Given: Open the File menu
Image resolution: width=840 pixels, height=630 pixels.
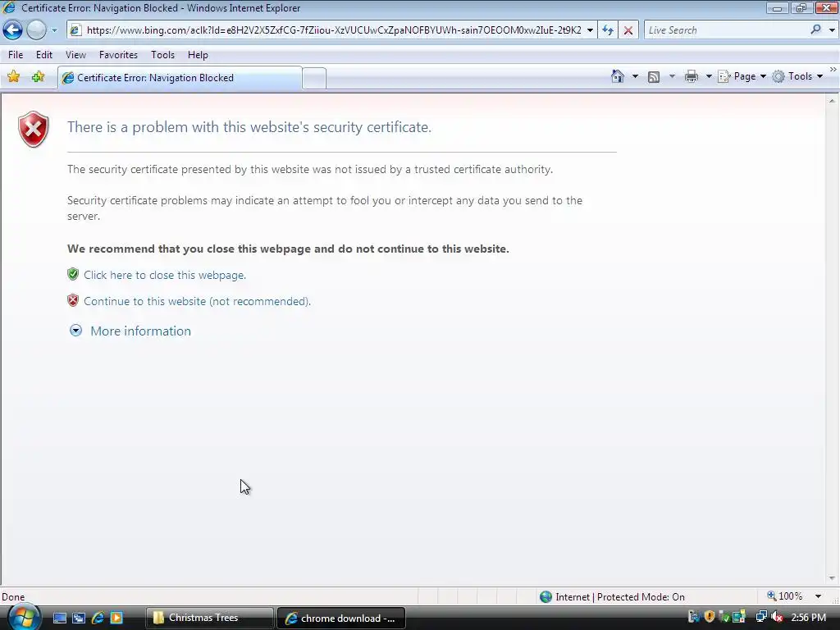Looking at the screenshot, I should pyautogui.click(x=16, y=55).
